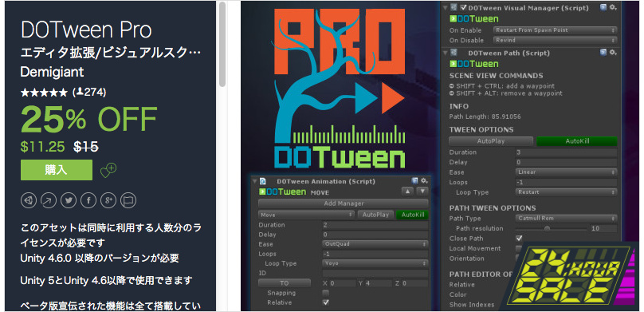
Task: Add DOTween Pro to wishlist via heart icon
Action: tap(108, 170)
